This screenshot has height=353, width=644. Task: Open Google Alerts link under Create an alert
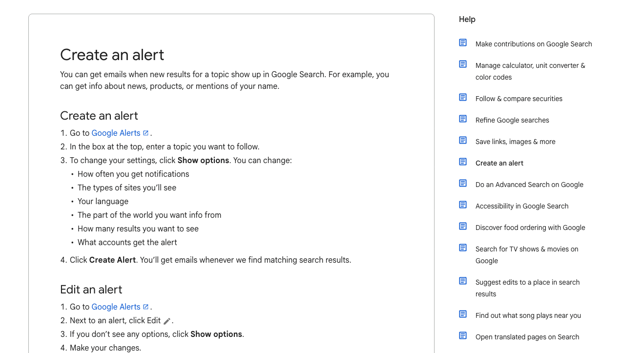[116, 133]
